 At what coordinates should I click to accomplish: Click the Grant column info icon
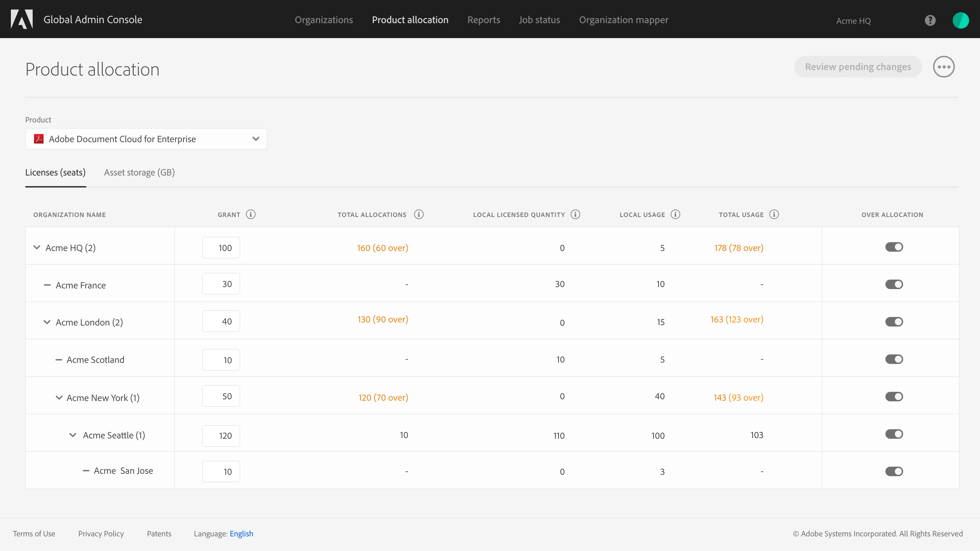(x=251, y=215)
